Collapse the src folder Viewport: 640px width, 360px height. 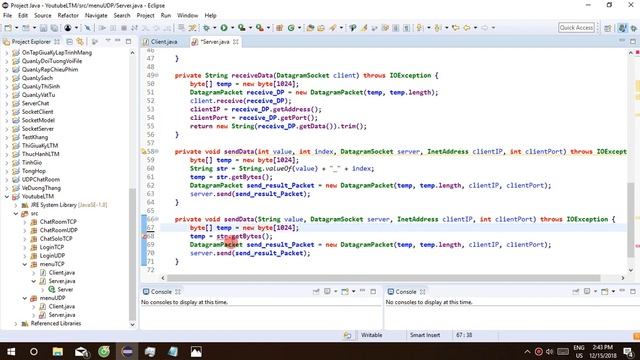(16, 213)
